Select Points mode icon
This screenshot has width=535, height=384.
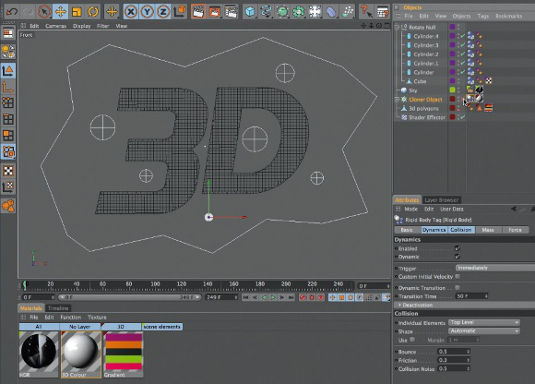pyautogui.click(x=8, y=103)
